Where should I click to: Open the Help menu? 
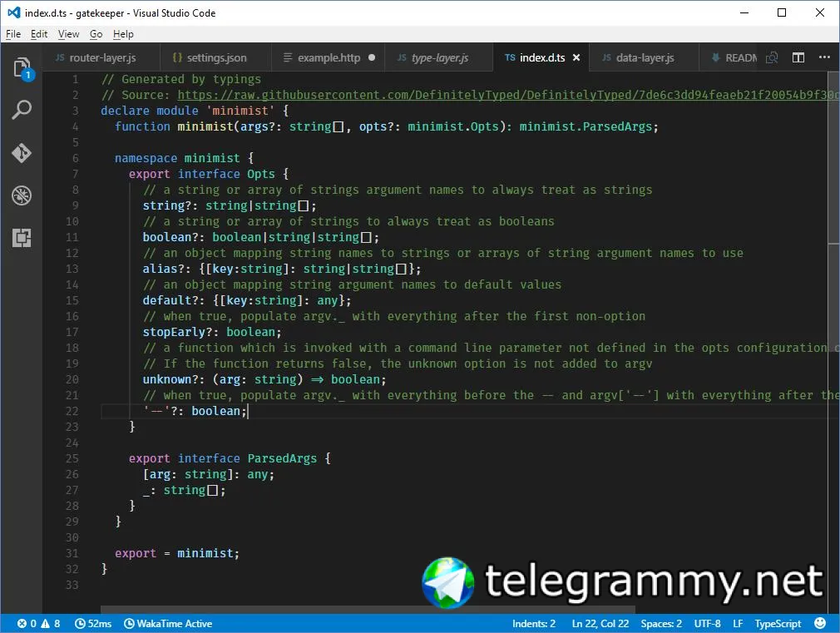pos(123,34)
